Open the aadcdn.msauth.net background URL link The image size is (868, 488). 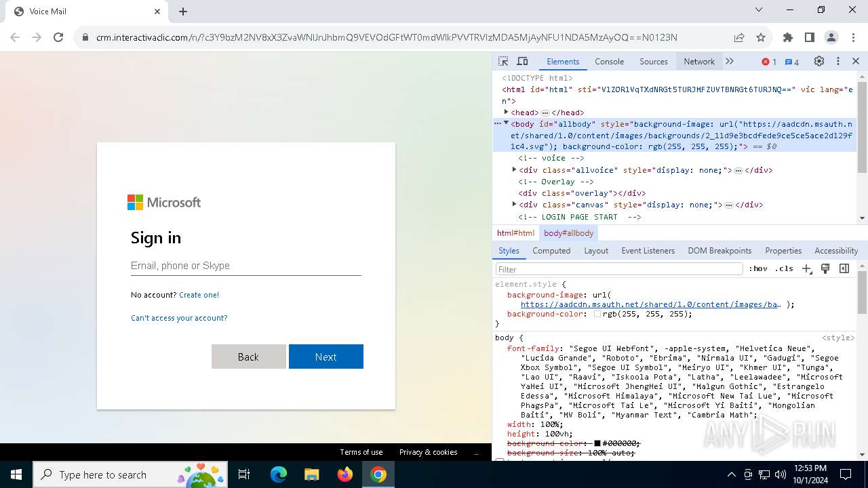(x=650, y=304)
